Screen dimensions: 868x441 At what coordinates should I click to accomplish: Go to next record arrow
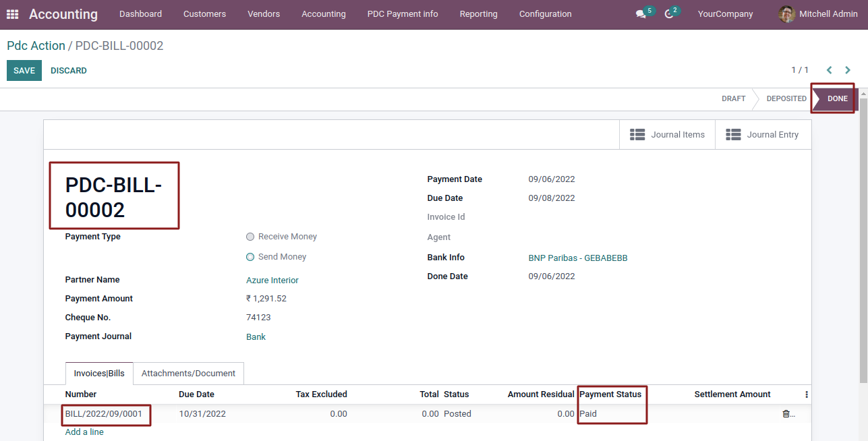[848, 70]
